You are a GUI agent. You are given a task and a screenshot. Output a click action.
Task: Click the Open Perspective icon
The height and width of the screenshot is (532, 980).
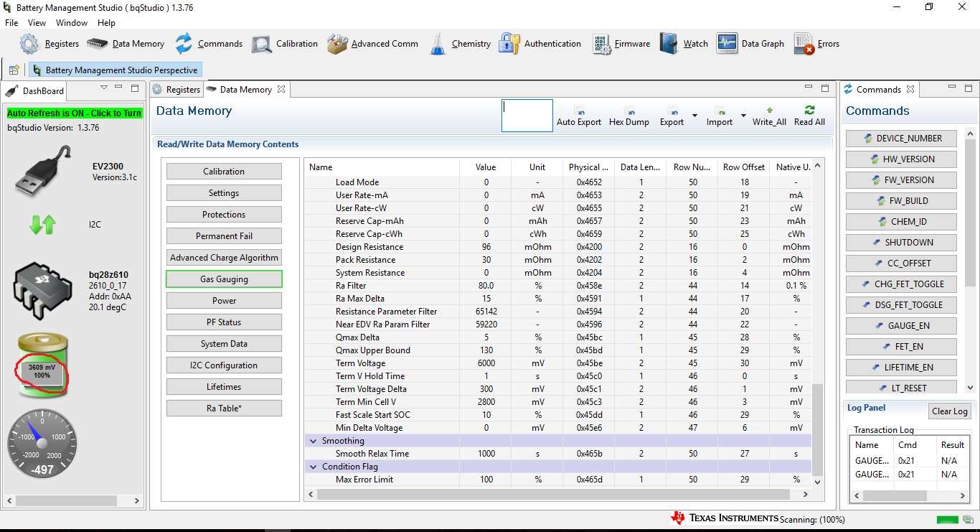coord(14,70)
